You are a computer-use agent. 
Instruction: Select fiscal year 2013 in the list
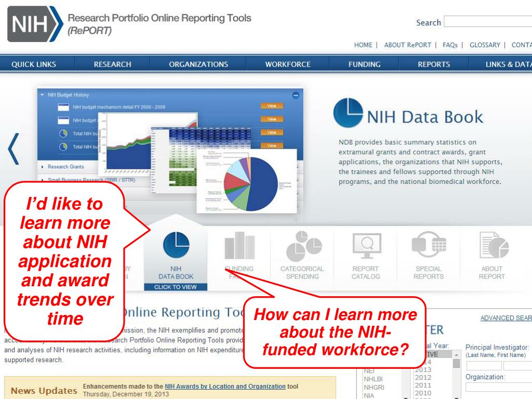(423, 369)
